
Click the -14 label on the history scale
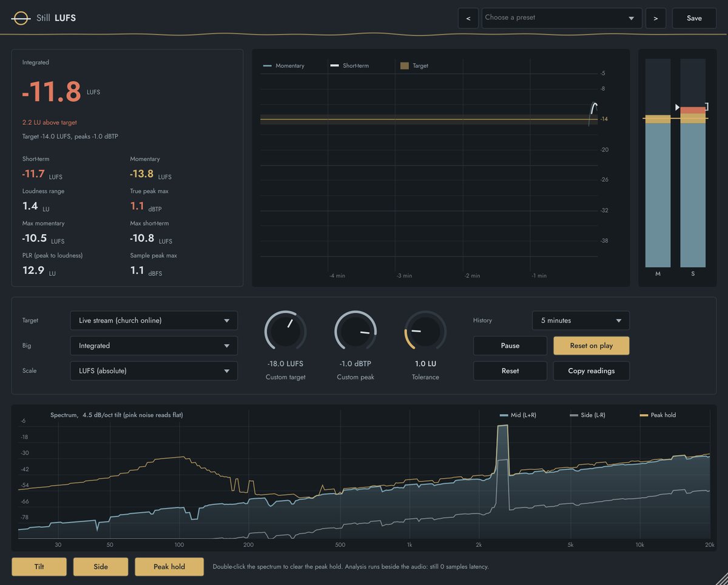[x=604, y=119]
